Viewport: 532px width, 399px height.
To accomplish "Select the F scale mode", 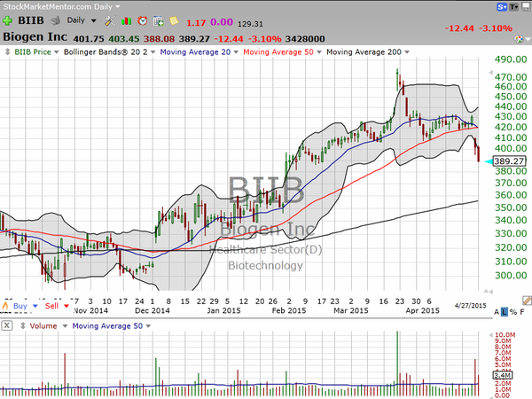I will pyautogui.click(x=522, y=312).
